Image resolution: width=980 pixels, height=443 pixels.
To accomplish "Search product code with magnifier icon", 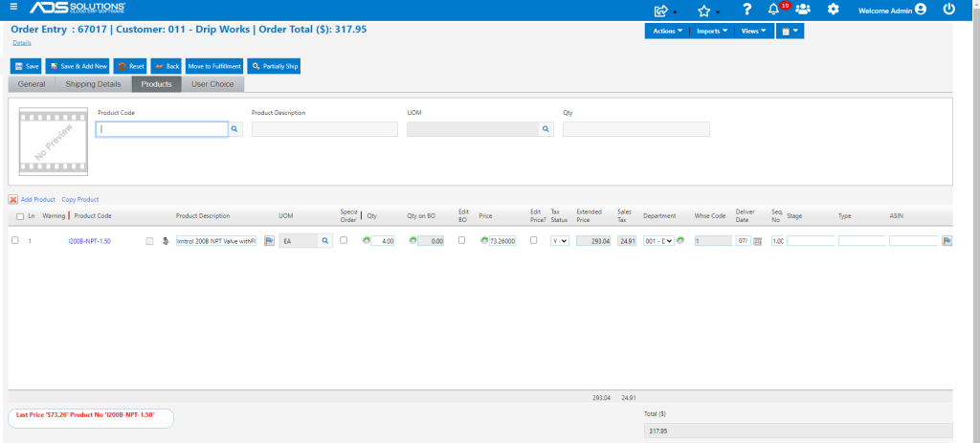I will [235, 129].
